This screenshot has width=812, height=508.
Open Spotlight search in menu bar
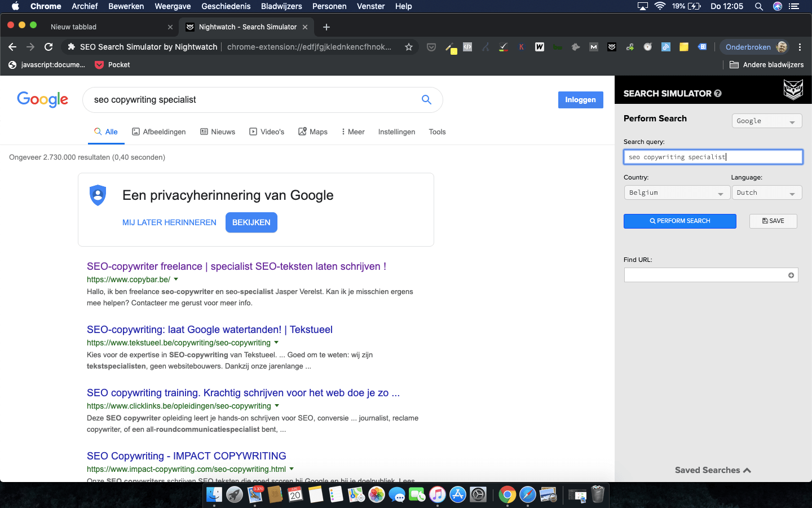tap(759, 6)
